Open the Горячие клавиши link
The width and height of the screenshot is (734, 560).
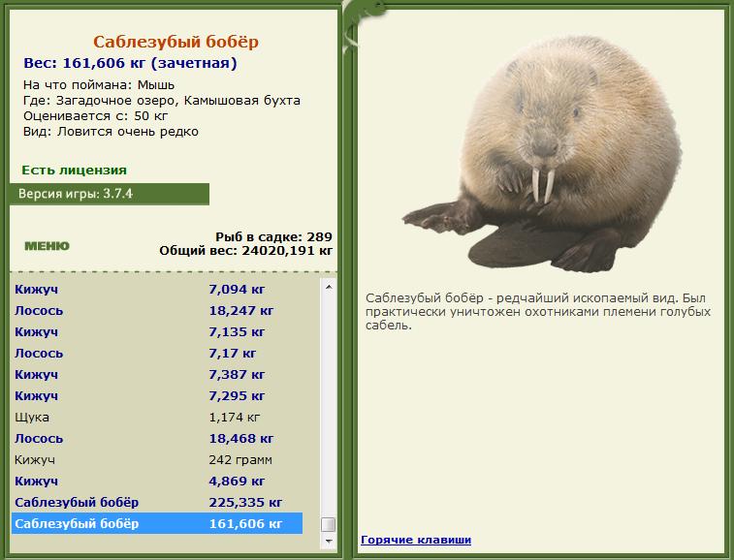pyautogui.click(x=416, y=540)
